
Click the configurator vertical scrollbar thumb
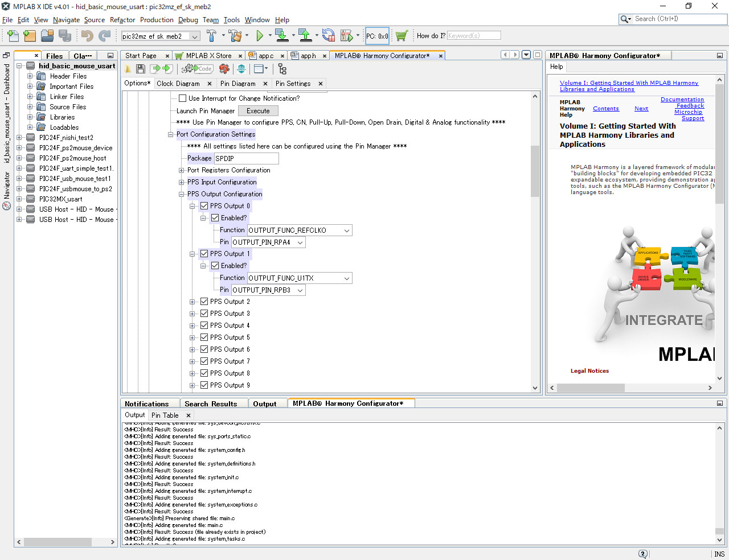[x=535, y=171]
